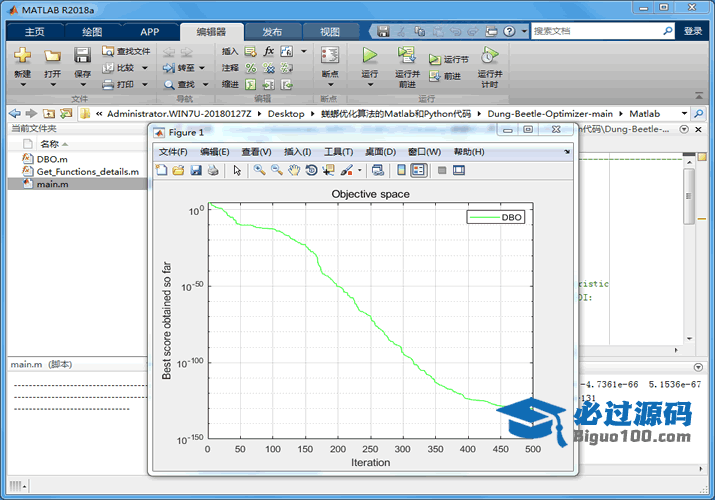Open the dropdown under the Breakpoints button

click(330, 85)
